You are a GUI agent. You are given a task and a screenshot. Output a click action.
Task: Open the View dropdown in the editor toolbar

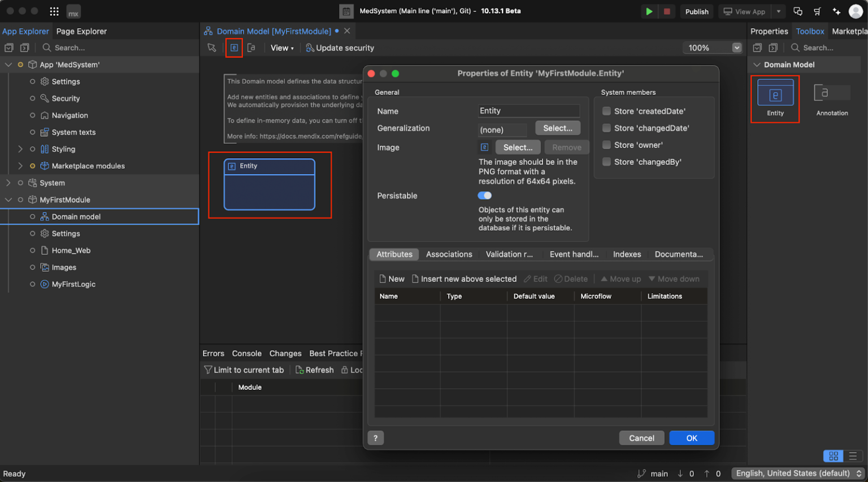coord(282,47)
